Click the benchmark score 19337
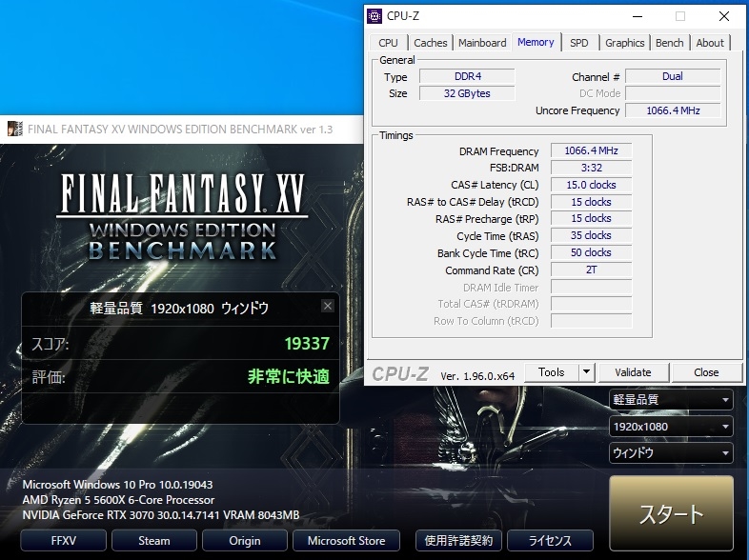Viewport: 749px width, 560px height. 307,343
